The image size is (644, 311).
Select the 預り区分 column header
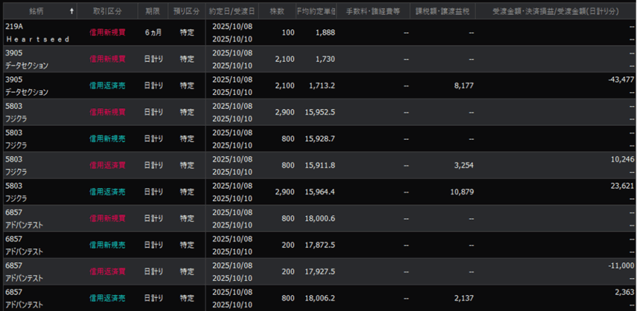tap(187, 11)
